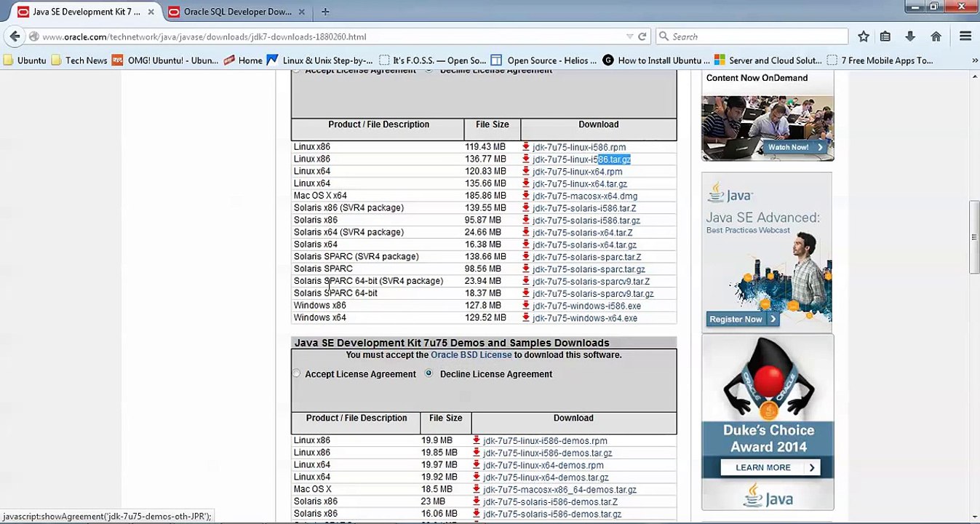
Task: Download jdk-7u75-solaris-sparcv9.tar.gz
Action: click(593, 293)
